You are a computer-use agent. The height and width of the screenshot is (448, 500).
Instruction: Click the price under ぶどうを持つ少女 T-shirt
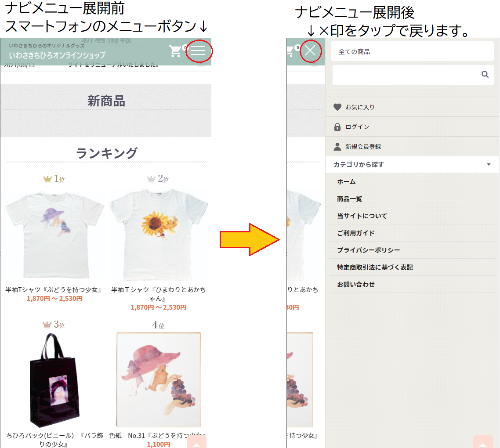click(x=54, y=299)
